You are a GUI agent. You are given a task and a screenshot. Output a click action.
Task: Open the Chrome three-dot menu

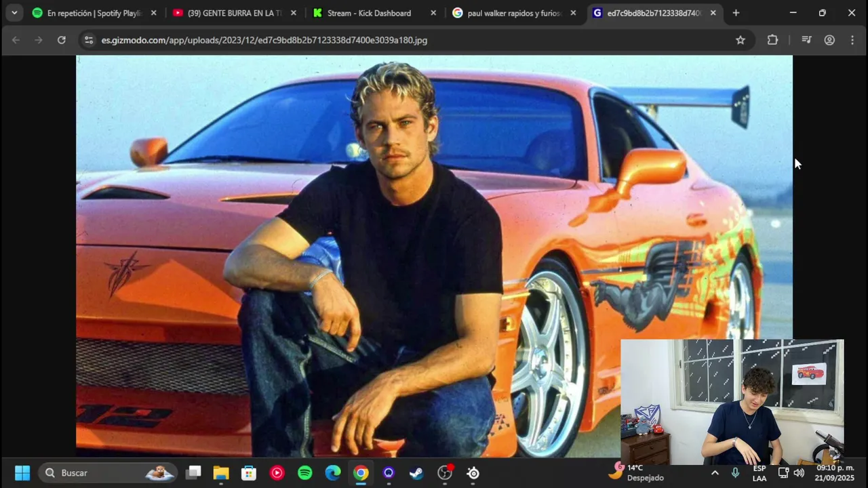pyautogui.click(x=852, y=40)
